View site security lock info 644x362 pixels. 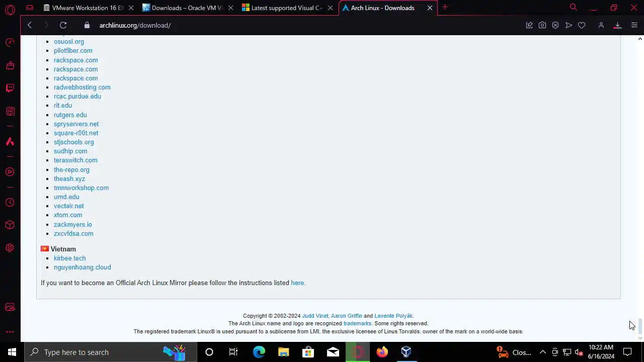pyautogui.click(x=87, y=25)
